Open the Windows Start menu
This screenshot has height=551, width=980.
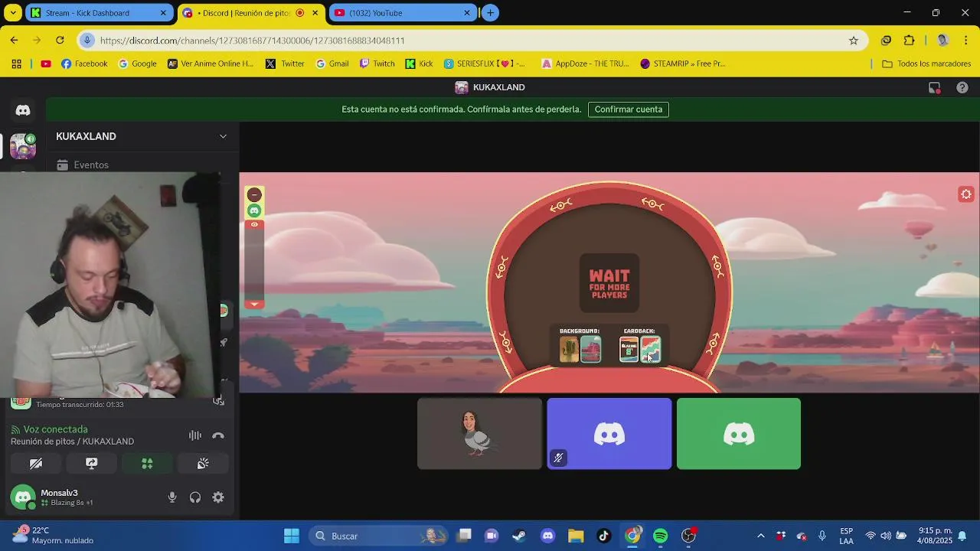coord(292,536)
